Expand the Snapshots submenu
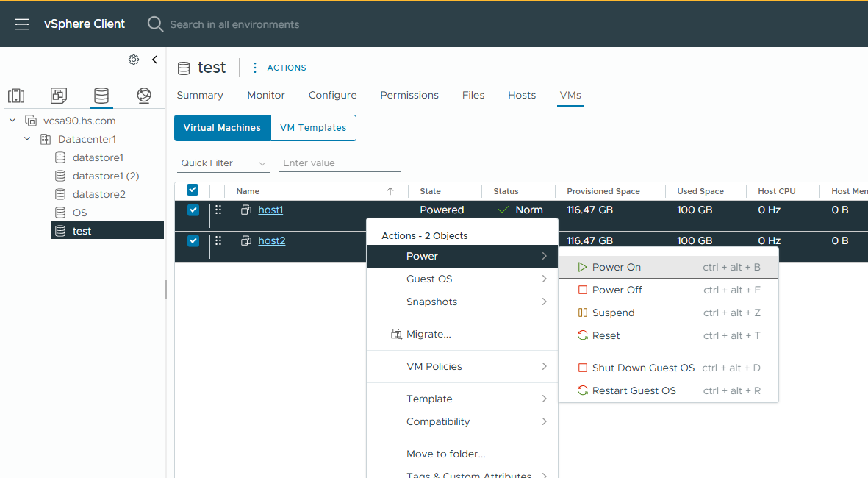The width and height of the screenshot is (868, 478). point(462,302)
